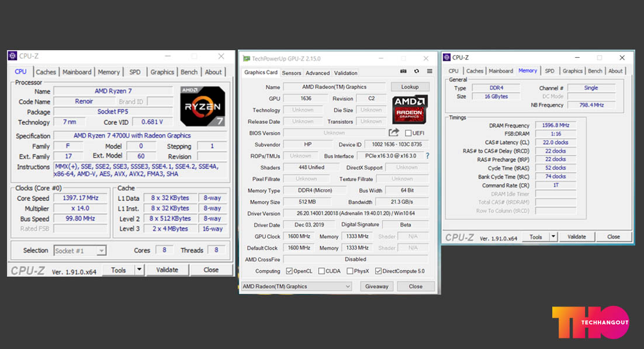Open Caches tab in the CPU-Z memory window
644x349 pixels.
tap(475, 71)
